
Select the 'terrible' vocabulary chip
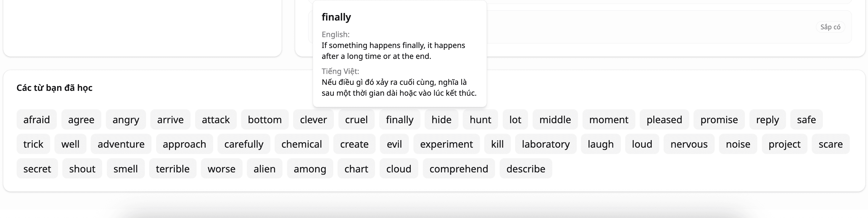click(172, 168)
